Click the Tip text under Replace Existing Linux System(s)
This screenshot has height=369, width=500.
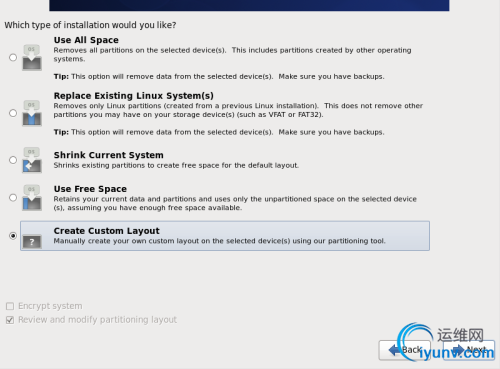(x=219, y=132)
